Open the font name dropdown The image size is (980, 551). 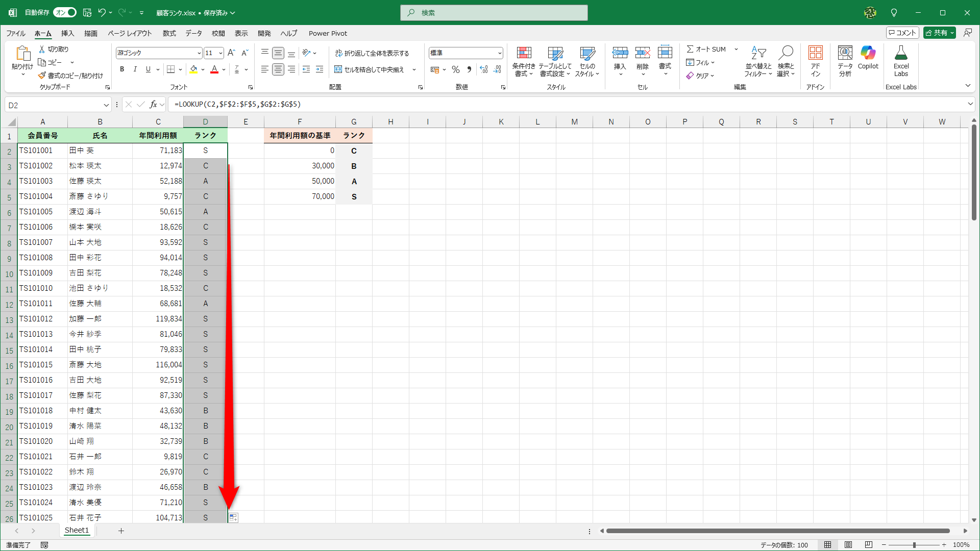pos(199,53)
